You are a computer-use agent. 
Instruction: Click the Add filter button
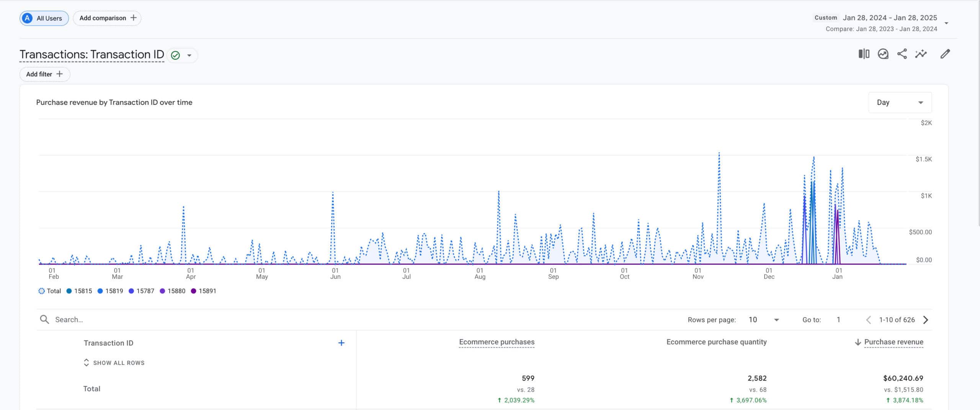(x=44, y=74)
